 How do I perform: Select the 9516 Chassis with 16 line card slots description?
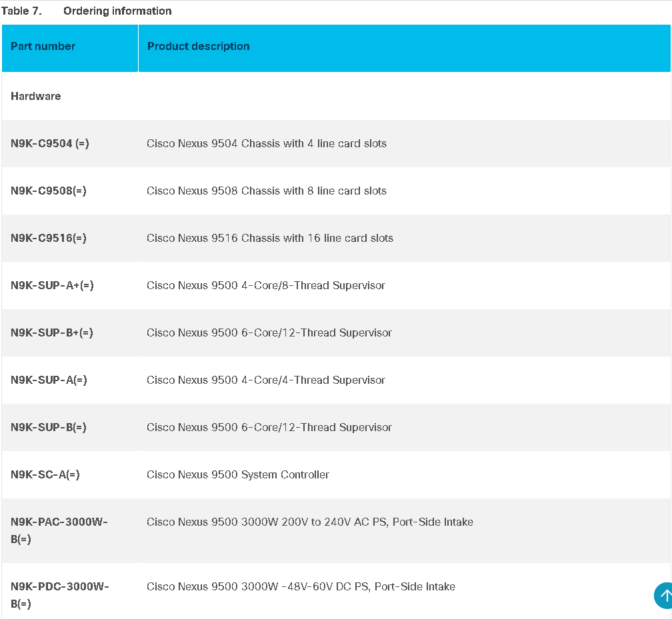coord(270,238)
